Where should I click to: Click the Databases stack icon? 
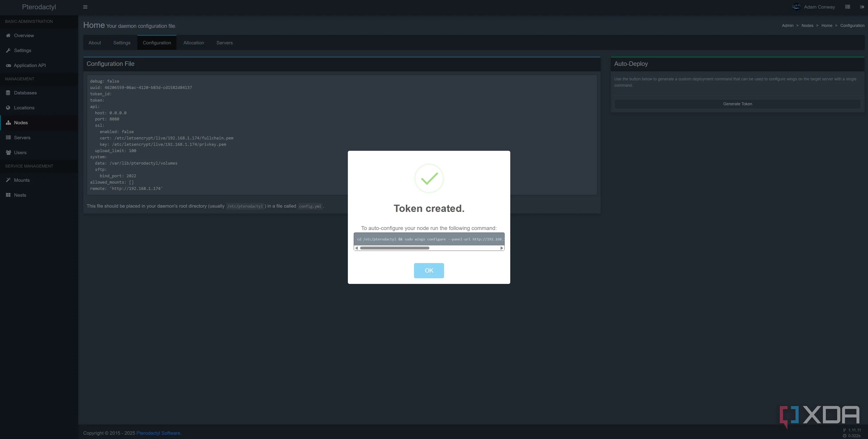pos(8,93)
